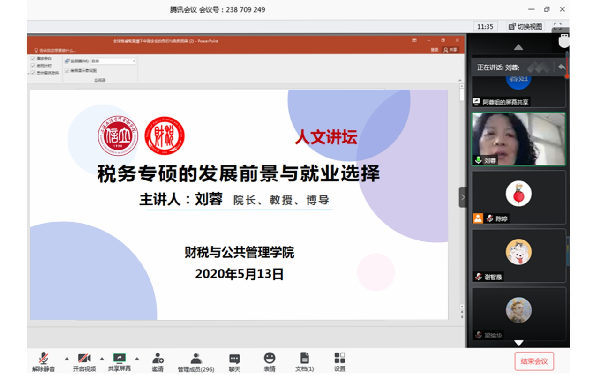
Task: Click the 共享屏幕 share screen icon
Action: point(119,362)
